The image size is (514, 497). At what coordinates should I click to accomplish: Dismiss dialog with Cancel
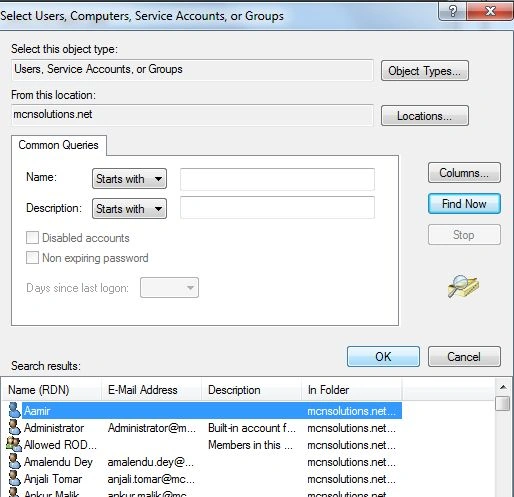tap(464, 357)
